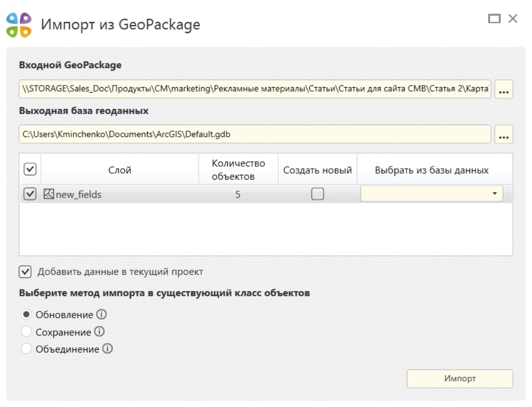This screenshot has width=532, height=407.
Task: Browse for the output geodatabase
Action: click(503, 134)
